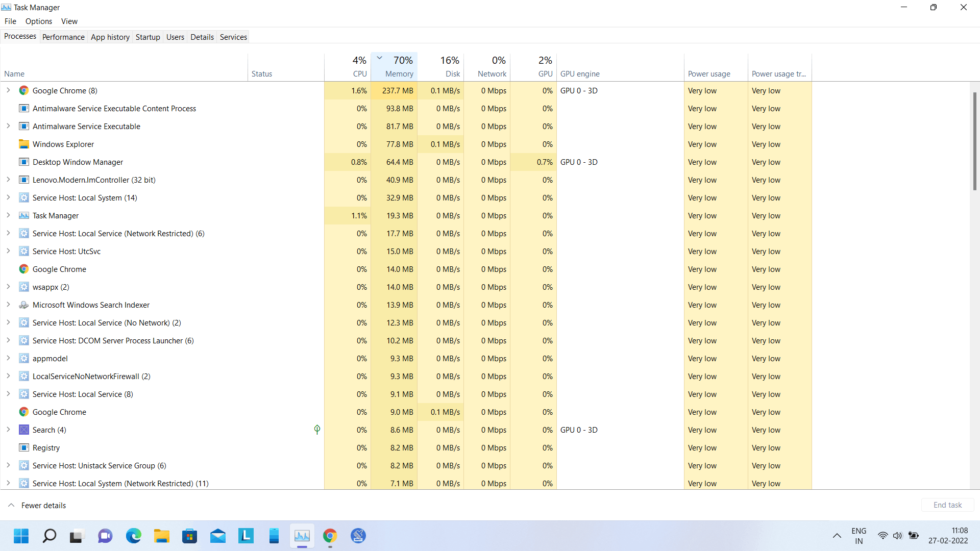Click the Microsoft Windows Search Indexer icon

coord(23,305)
